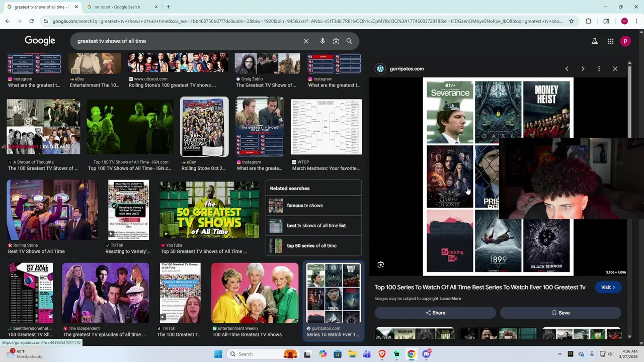644x362 pixels.
Task: Open the Windows Start menu
Action: pyautogui.click(x=218, y=354)
